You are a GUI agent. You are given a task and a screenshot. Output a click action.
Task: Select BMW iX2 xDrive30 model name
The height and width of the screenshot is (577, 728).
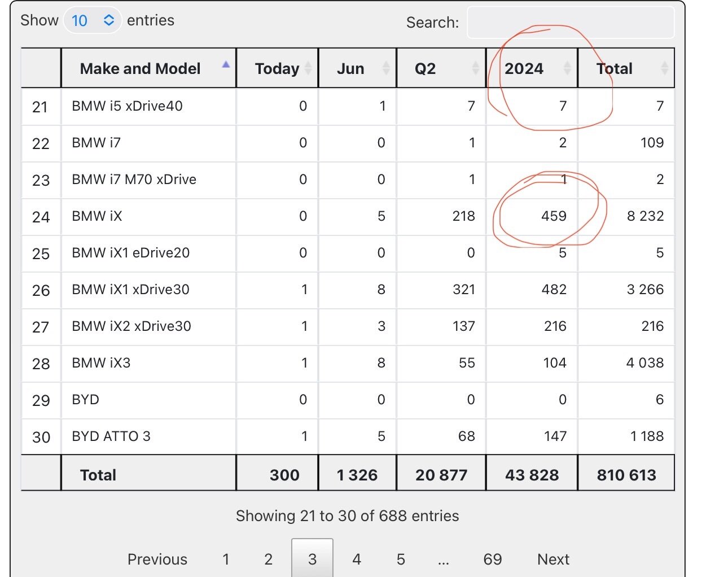(x=131, y=326)
